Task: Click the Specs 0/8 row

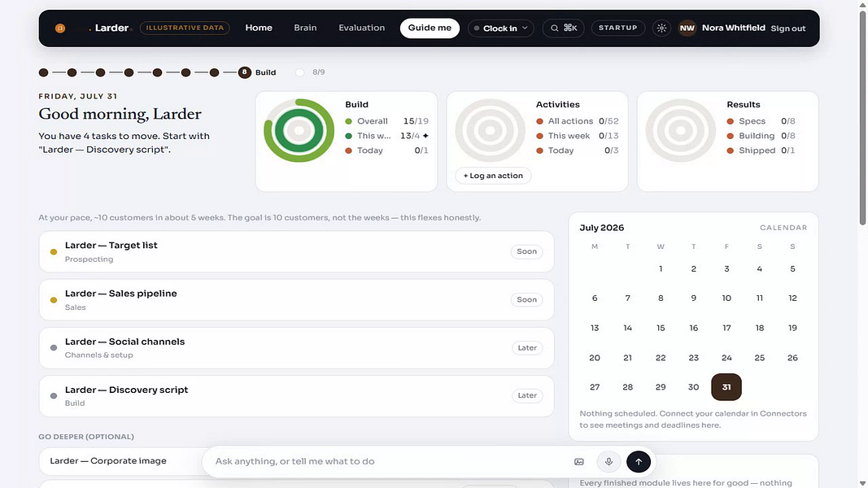Action: (761, 121)
